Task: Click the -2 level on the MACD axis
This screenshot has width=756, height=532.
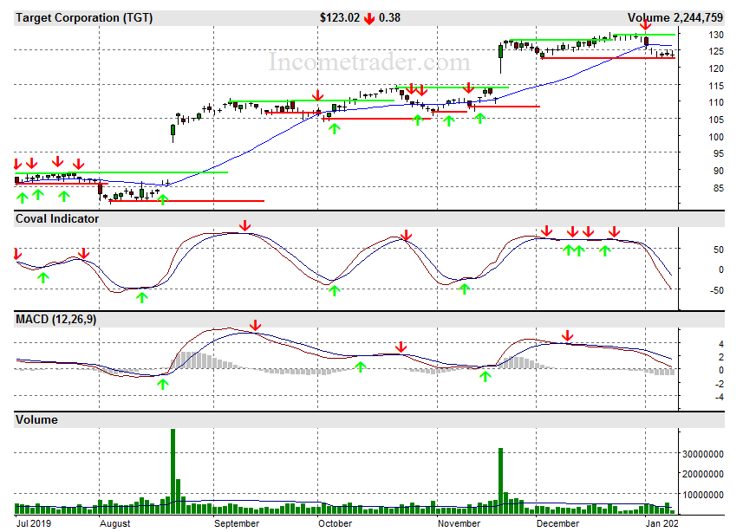Action: [720, 384]
